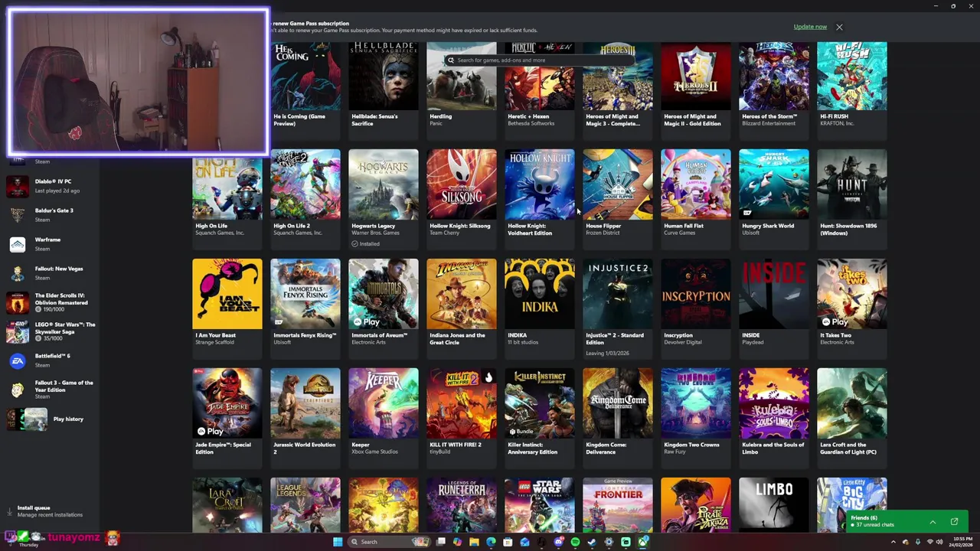Open Fallout 3 Game of the Year sidebar icon

(x=18, y=390)
